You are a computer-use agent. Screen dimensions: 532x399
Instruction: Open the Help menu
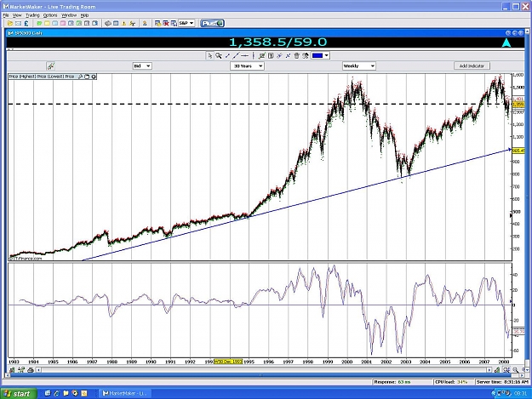84,15
